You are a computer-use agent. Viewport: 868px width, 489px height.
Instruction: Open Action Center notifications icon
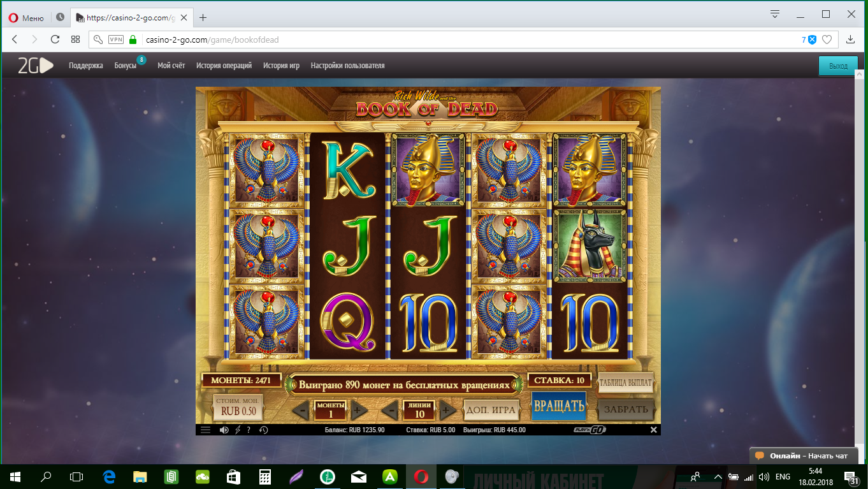pos(852,476)
